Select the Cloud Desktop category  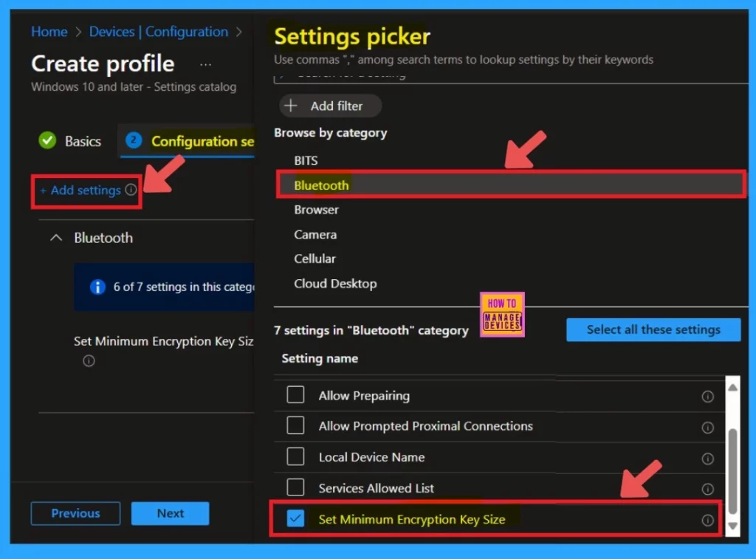tap(335, 284)
